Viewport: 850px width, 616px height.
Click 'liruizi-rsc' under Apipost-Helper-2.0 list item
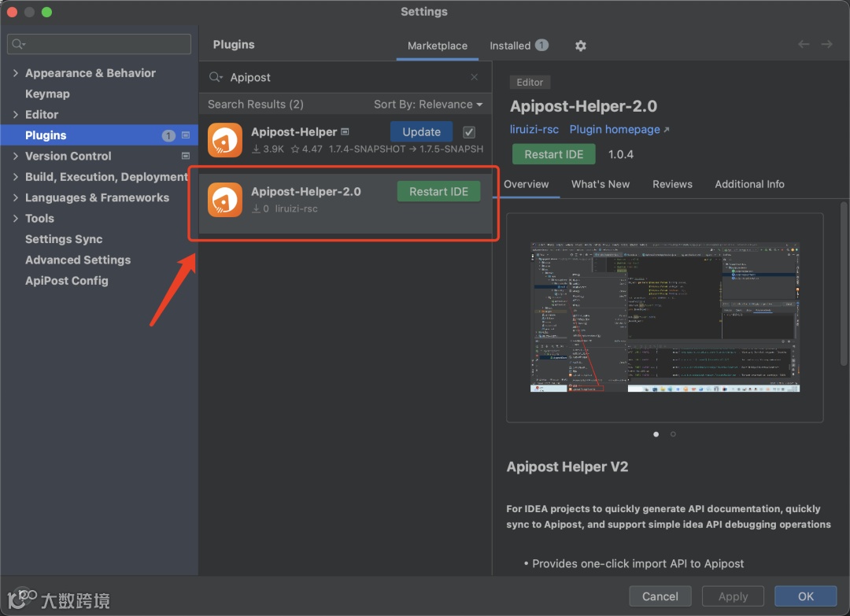pyautogui.click(x=296, y=208)
